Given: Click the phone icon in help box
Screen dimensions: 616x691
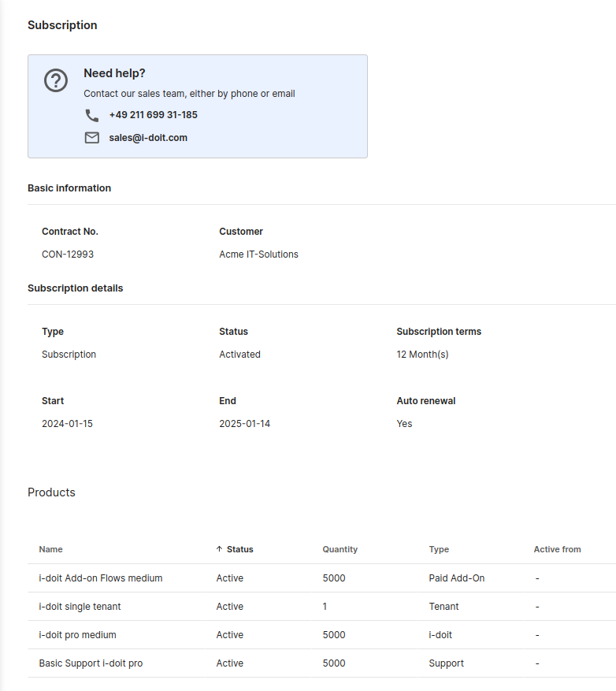Looking at the screenshot, I should coord(92,115).
